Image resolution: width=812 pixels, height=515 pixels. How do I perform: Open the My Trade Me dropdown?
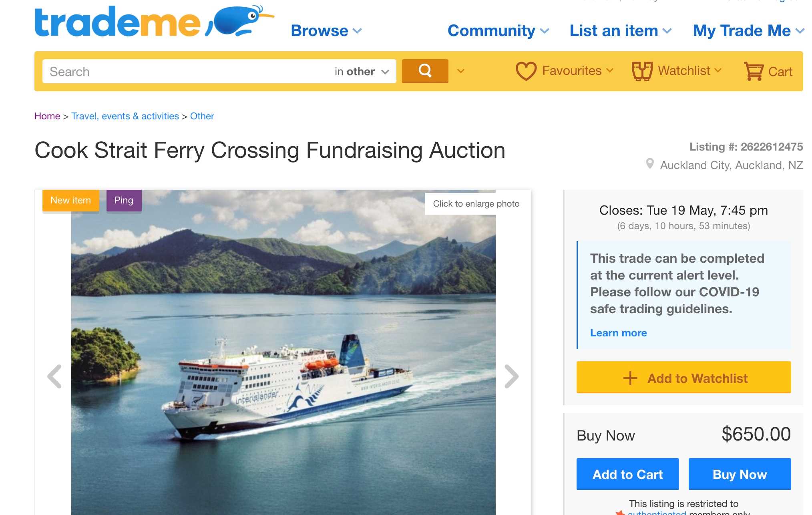click(748, 31)
